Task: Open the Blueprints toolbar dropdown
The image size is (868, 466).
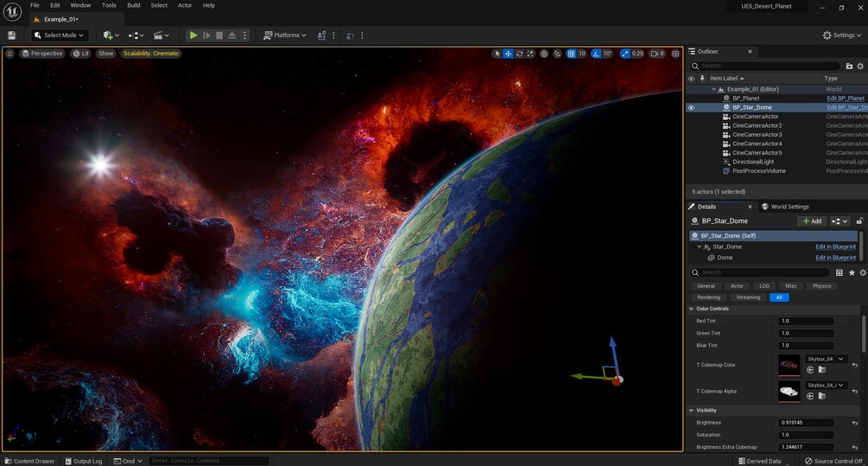Action: pyautogui.click(x=136, y=35)
